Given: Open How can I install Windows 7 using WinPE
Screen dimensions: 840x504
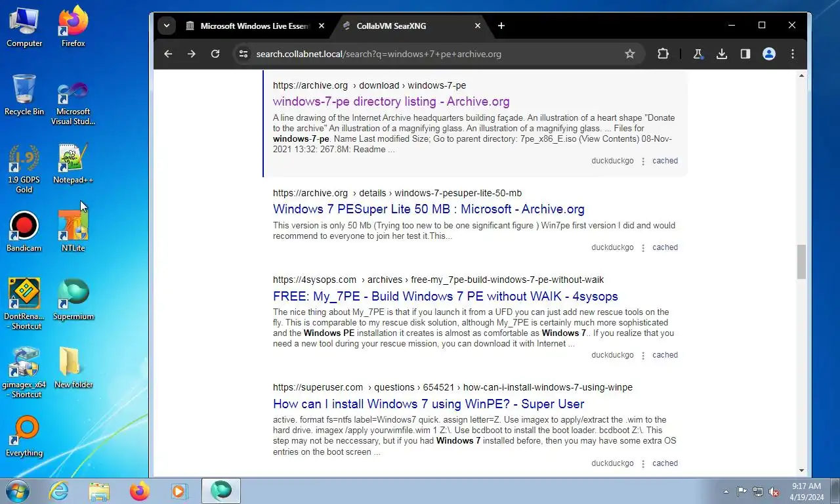Looking at the screenshot, I should coord(429,404).
